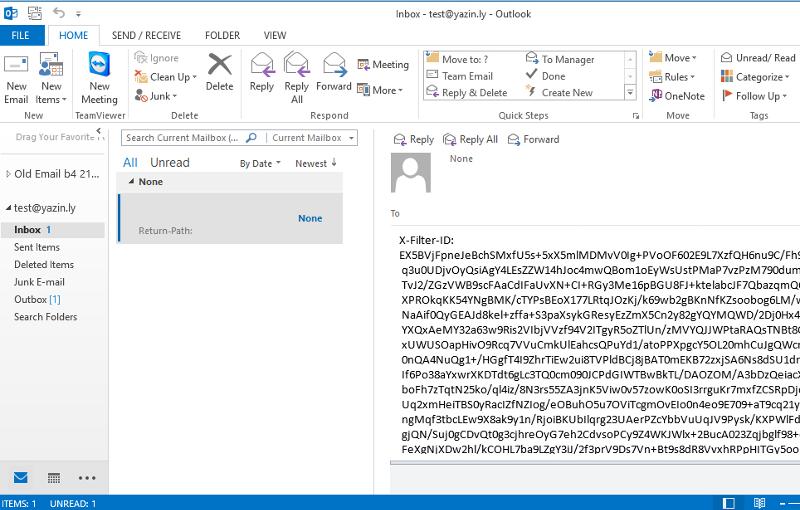The image size is (800, 510).
Task: Select the Return-Path message in list
Action: coord(231,218)
